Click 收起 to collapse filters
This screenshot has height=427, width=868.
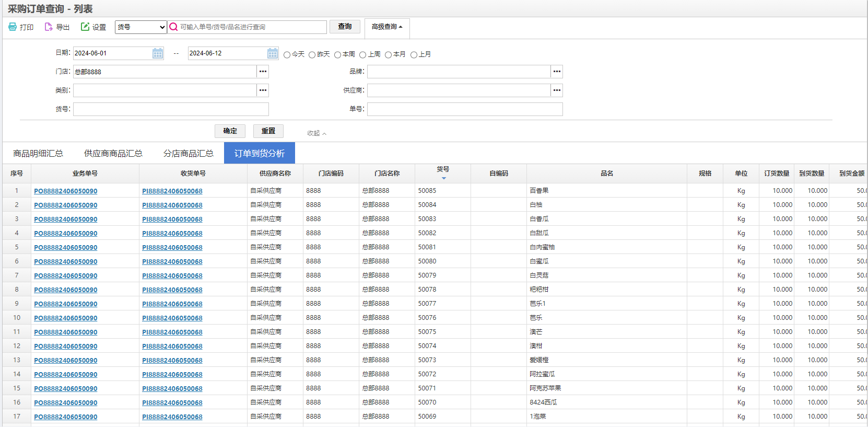click(316, 133)
